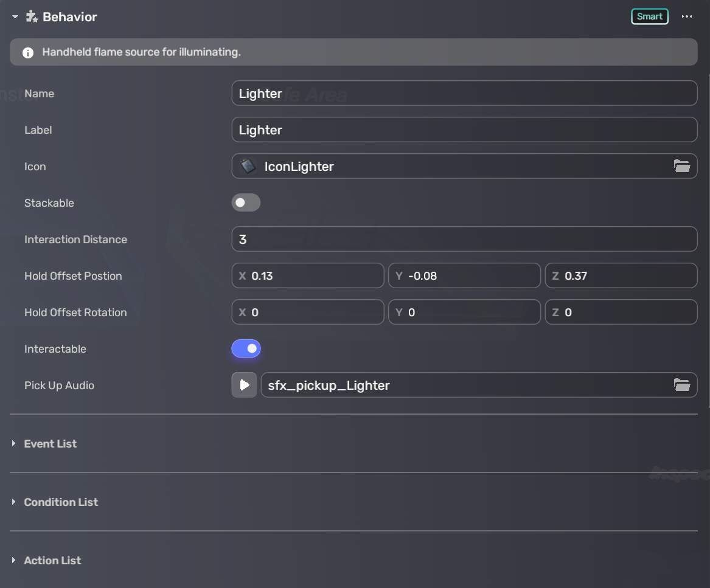Disable the Interactable toggle

click(246, 348)
